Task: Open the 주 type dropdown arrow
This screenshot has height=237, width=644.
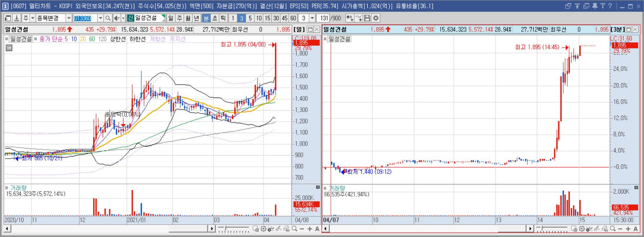Action: tap(33, 18)
